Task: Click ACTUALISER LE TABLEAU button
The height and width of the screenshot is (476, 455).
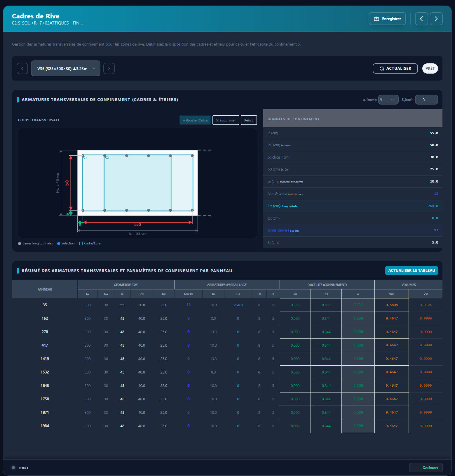Action: (412, 270)
